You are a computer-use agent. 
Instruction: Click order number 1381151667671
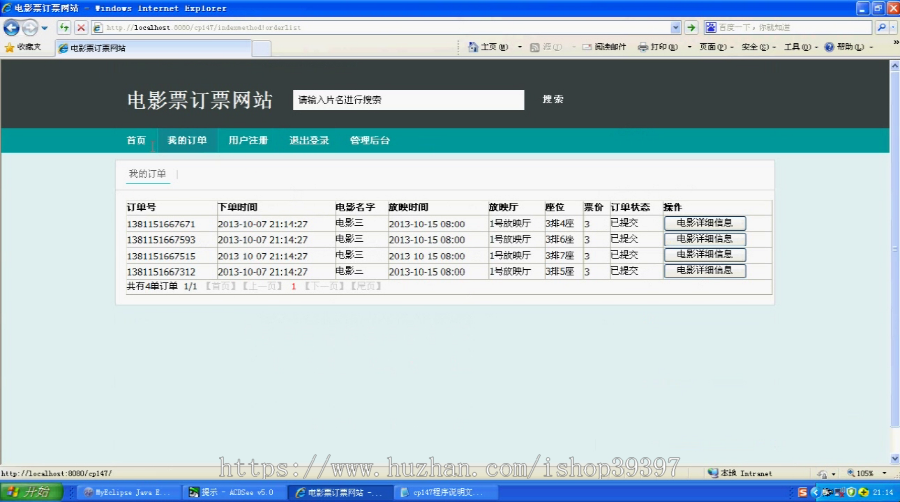pyautogui.click(x=161, y=224)
